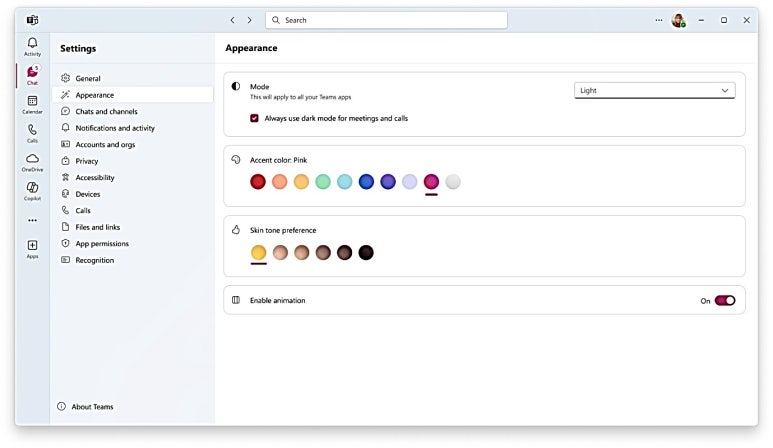Turn off the Enable animation toggle
The width and height of the screenshot is (773, 448).
[x=724, y=300]
